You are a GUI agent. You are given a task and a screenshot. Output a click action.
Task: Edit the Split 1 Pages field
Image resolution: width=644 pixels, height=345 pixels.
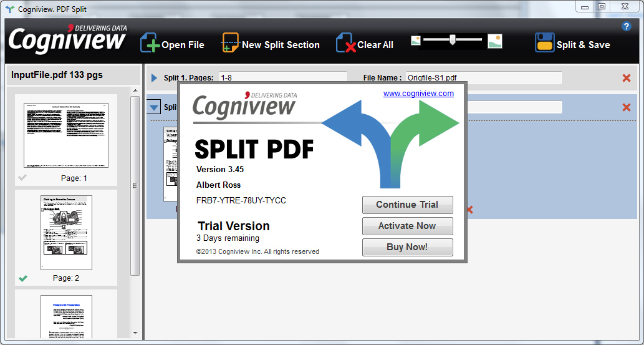click(283, 77)
